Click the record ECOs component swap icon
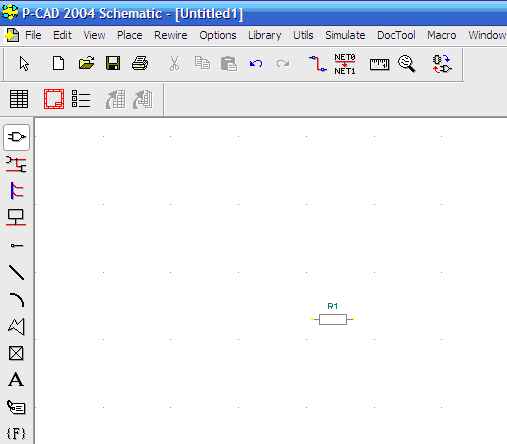The height and width of the screenshot is (444, 507). [x=442, y=64]
